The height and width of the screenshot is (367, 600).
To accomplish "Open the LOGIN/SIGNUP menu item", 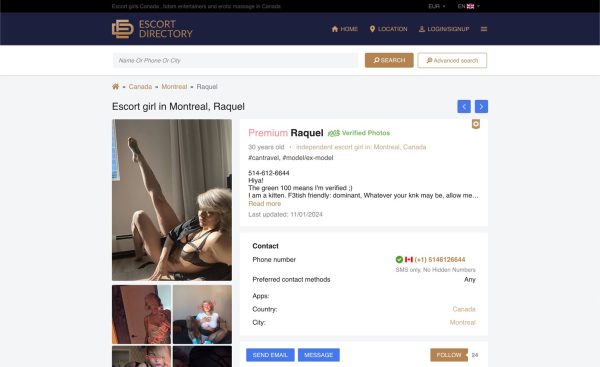I will click(x=444, y=29).
